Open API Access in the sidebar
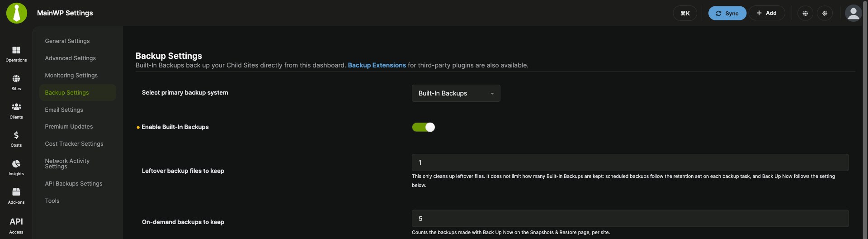 (x=16, y=225)
